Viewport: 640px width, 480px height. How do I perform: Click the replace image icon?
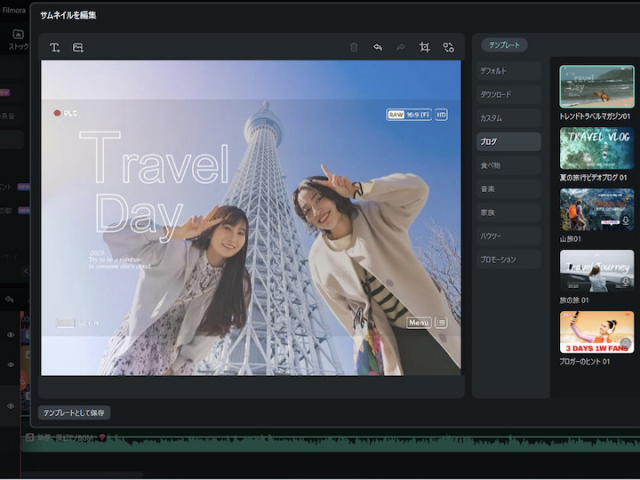point(448,47)
